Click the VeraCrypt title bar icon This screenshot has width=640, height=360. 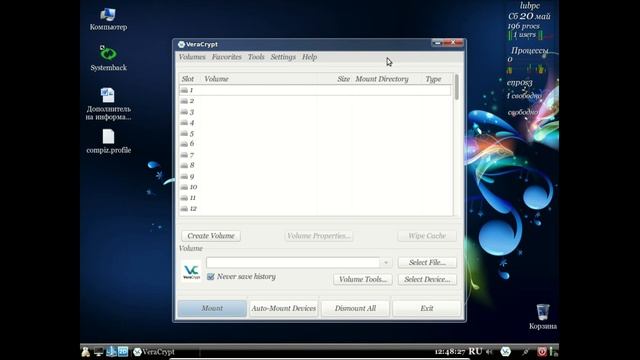pyautogui.click(x=182, y=44)
